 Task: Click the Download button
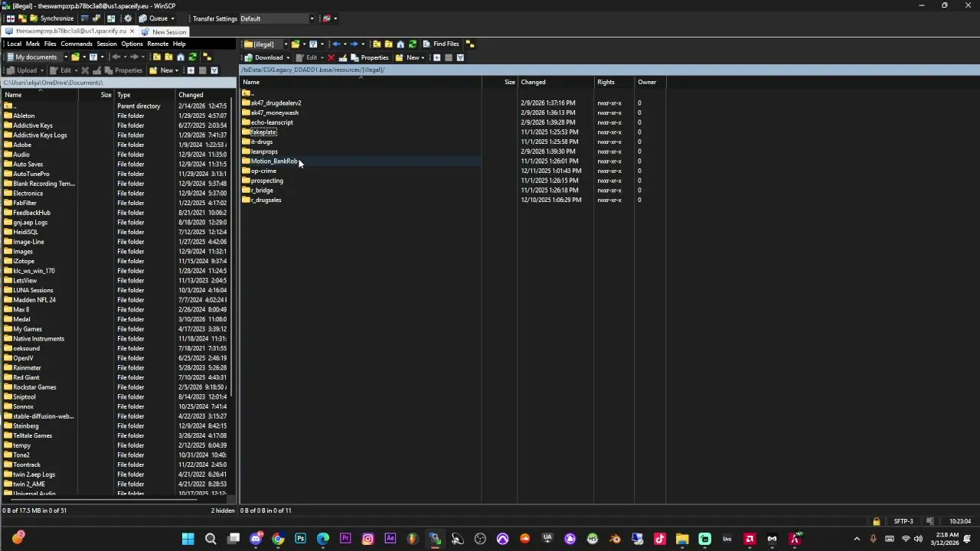tap(263, 57)
